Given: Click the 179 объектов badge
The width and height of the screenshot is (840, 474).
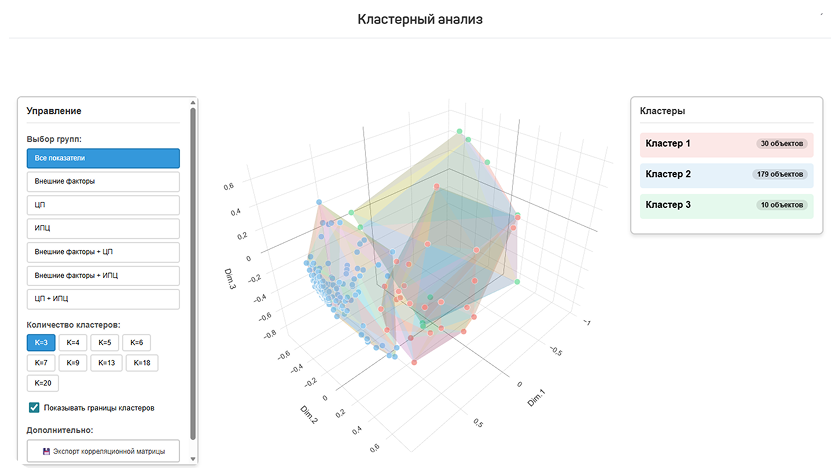Looking at the screenshot, I should click(780, 174).
